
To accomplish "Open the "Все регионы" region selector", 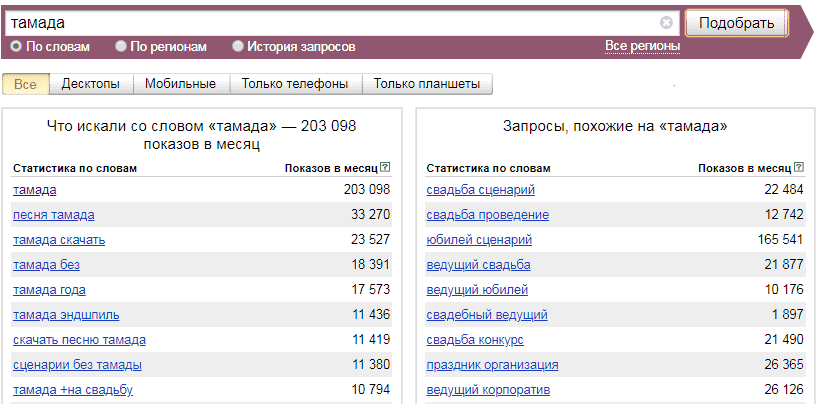I will [x=642, y=46].
